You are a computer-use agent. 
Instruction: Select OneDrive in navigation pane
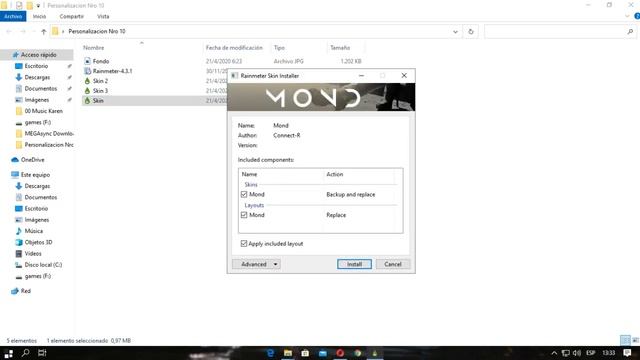pyautogui.click(x=32, y=160)
